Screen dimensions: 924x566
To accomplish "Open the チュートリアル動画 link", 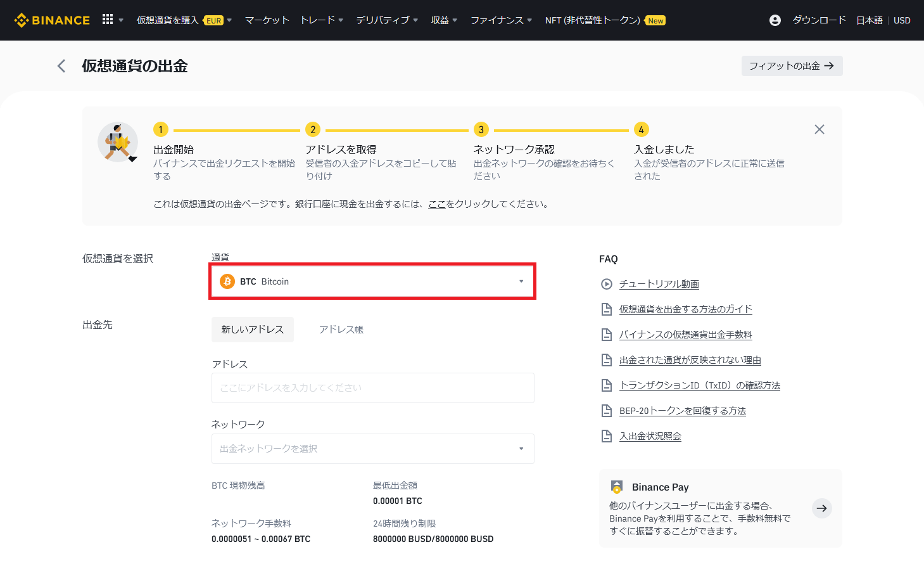I will point(659,284).
